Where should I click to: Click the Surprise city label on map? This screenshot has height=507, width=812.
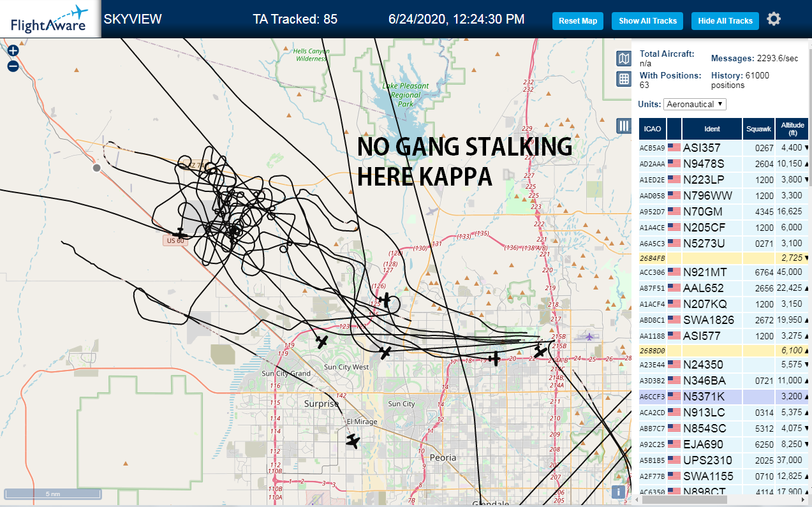click(321, 404)
